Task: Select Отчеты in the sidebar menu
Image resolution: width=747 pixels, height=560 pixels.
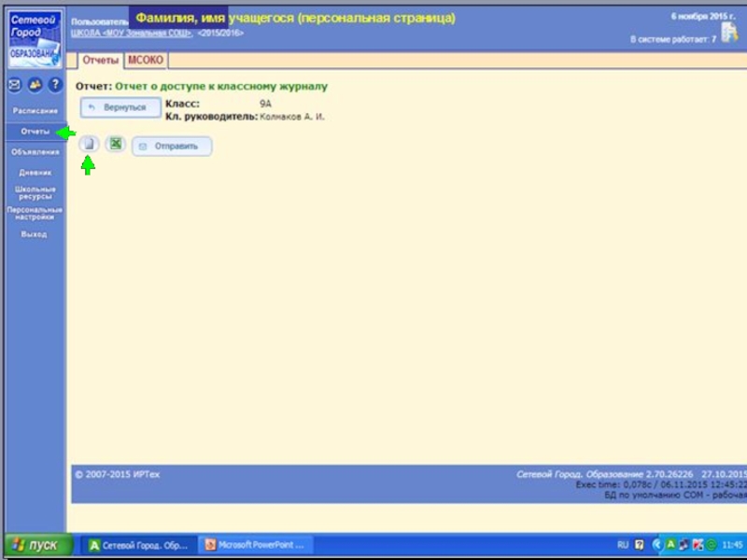Action: 35,132
